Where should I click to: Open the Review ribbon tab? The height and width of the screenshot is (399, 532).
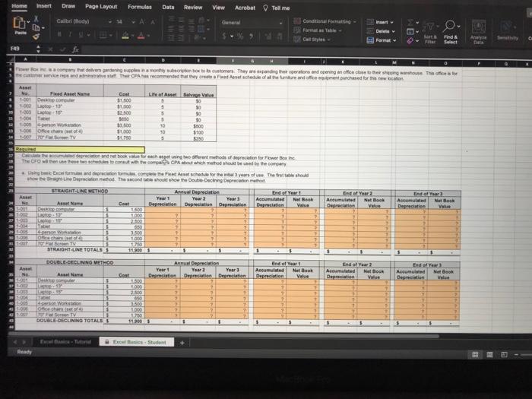pyautogui.click(x=193, y=7)
